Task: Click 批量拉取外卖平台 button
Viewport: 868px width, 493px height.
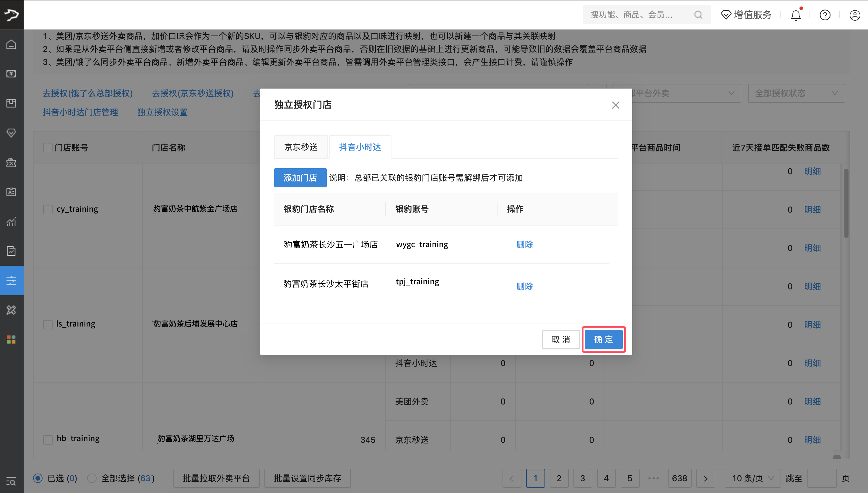Action: (x=216, y=478)
